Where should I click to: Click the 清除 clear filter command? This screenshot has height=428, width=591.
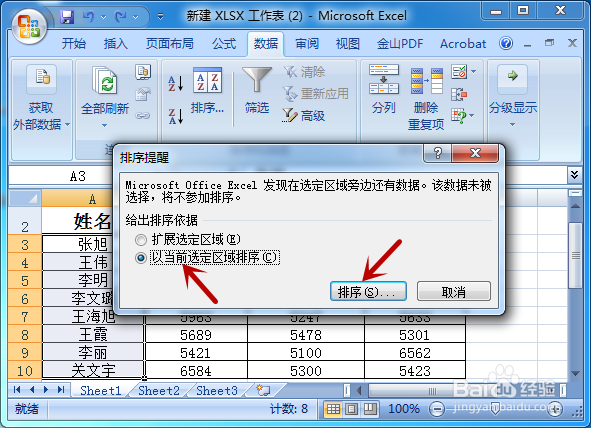click(305, 72)
